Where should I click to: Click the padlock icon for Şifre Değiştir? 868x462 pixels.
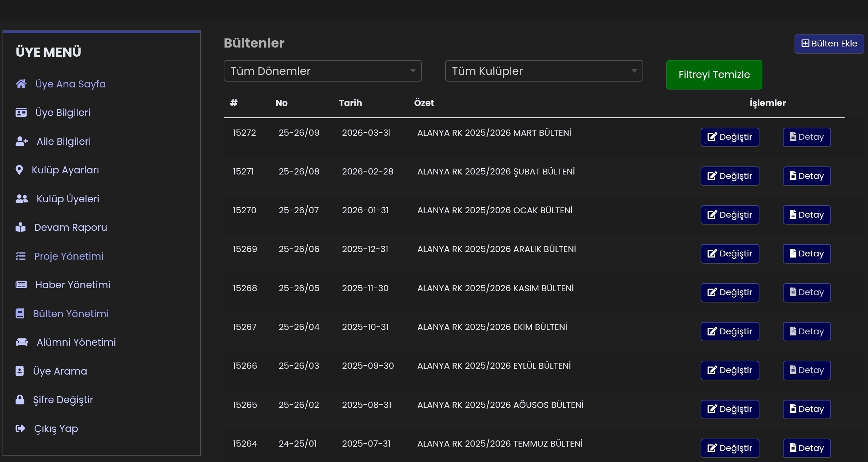click(20, 399)
